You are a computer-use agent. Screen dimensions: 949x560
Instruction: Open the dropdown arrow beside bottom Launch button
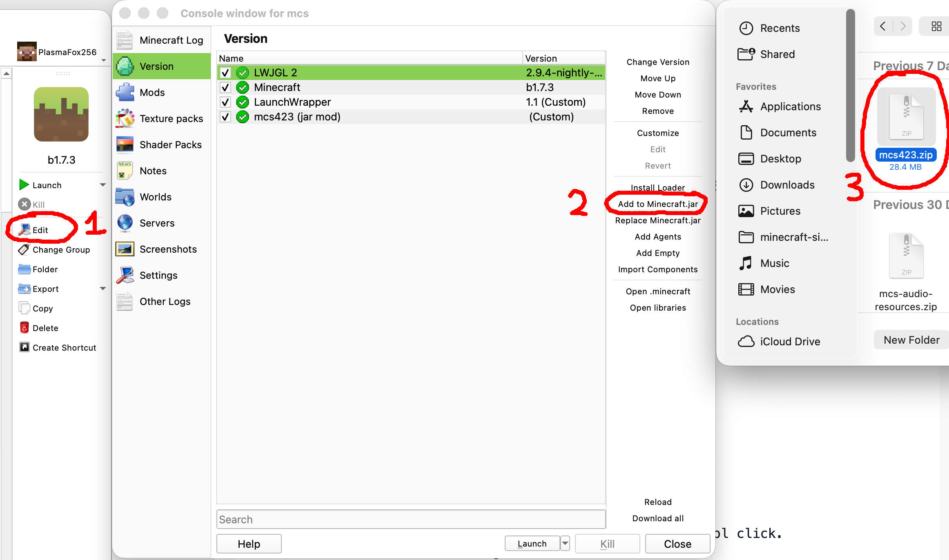565,543
